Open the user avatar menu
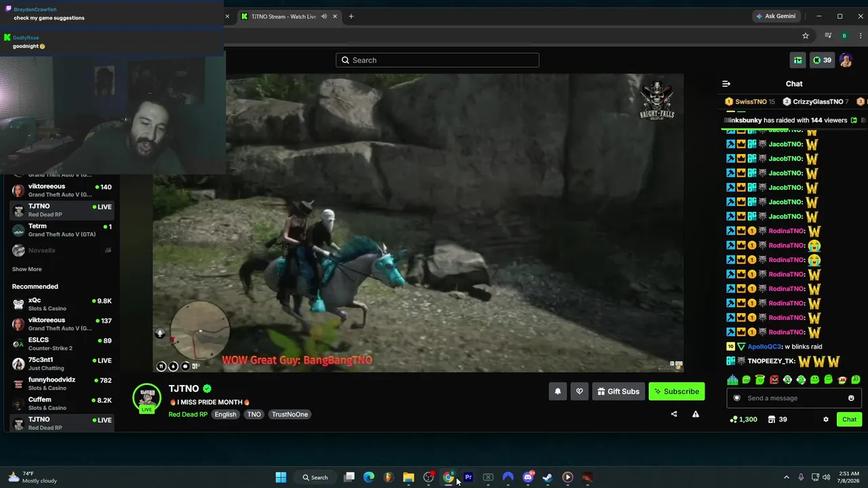This screenshot has width=868, height=488. [846, 60]
